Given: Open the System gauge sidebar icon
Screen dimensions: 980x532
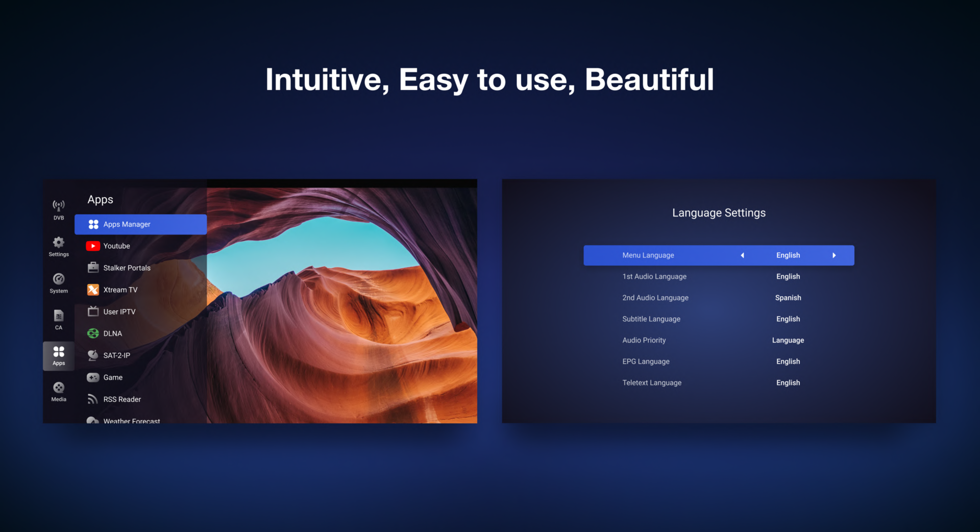Looking at the screenshot, I should click(59, 279).
